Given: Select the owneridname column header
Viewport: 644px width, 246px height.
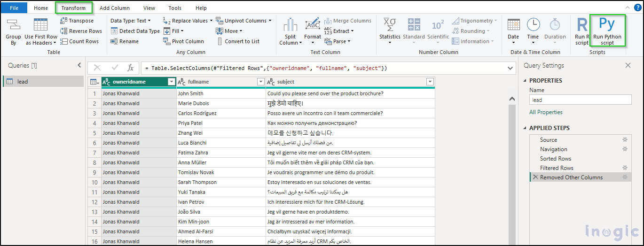Looking at the screenshot, I should point(139,82).
